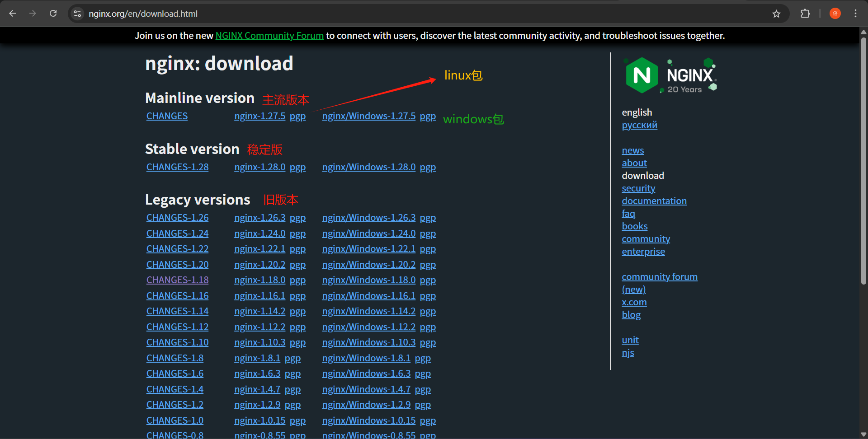Screen dimensions: 868x439
Task: Download nginx/Windows-1.27.5 package
Action: point(369,116)
